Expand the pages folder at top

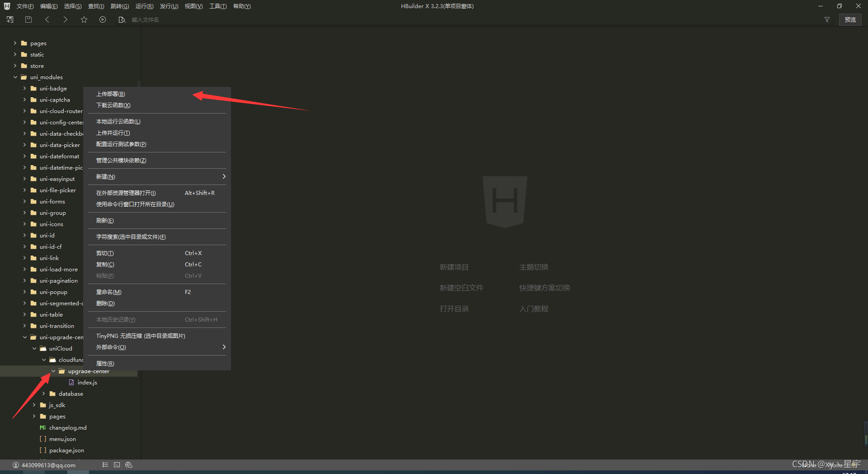15,43
